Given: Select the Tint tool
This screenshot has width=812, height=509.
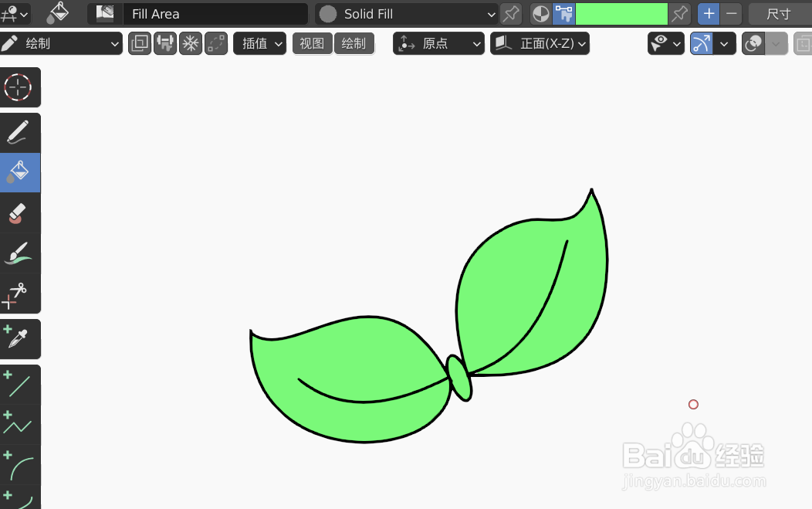Looking at the screenshot, I should [x=21, y=253].
